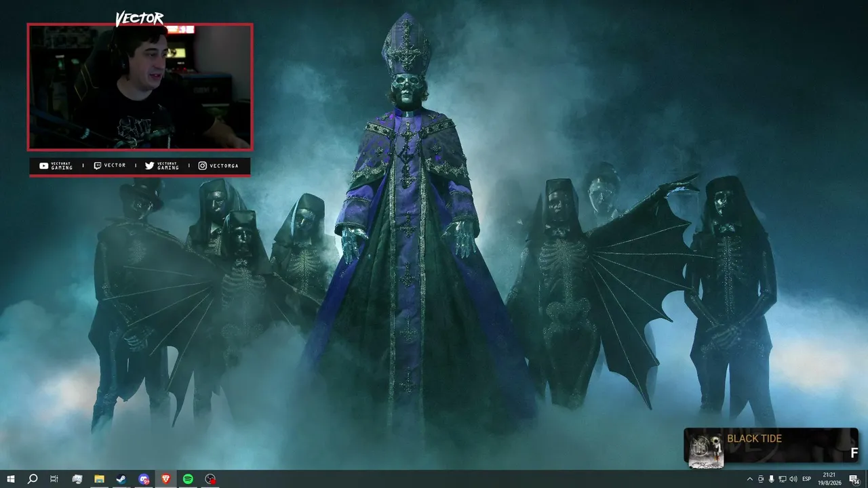
Task: Launch Steam from the taskbar
Action: (x=121, y=479)
